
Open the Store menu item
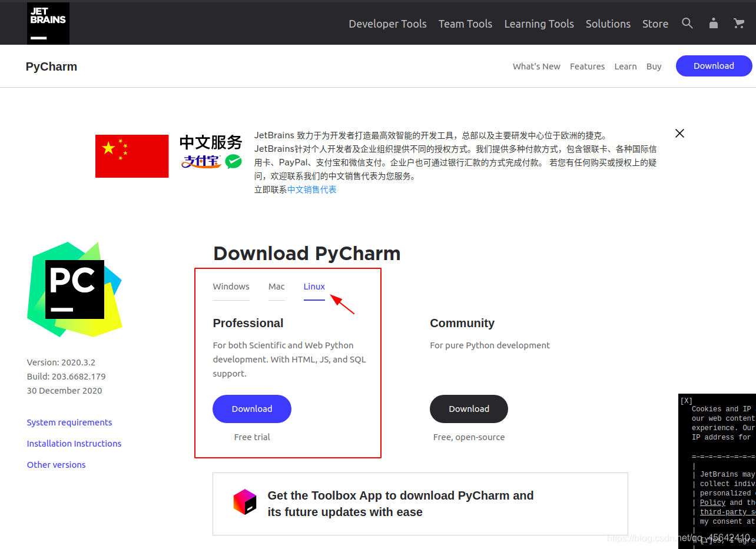pyautogui.click(x=655, y=24)
